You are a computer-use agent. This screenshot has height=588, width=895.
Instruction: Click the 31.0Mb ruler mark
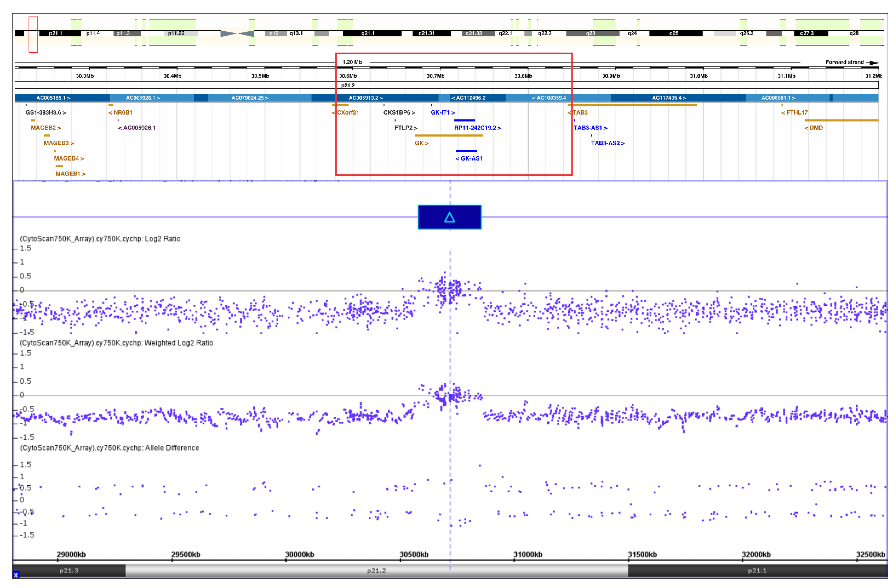pos(698,76)
